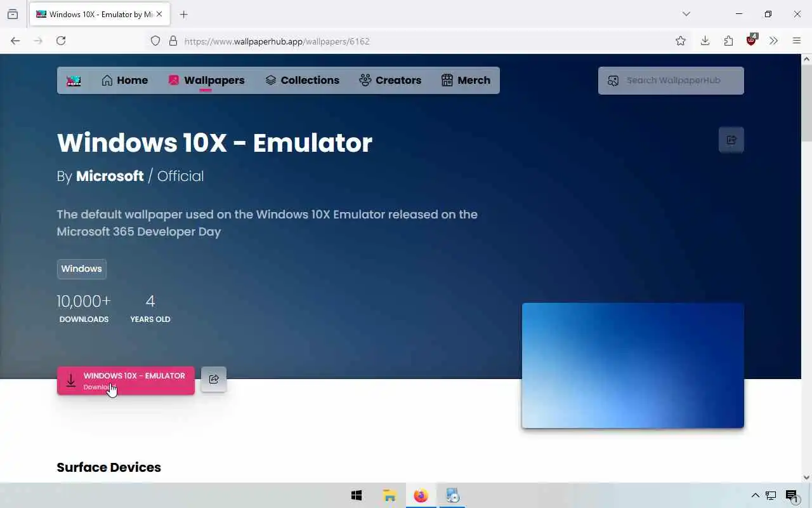Image resolution: width=812 pixels, height=508 pixels.
Task: Open the Merch page
Action: pyautogui.click(x=466, y=81)
